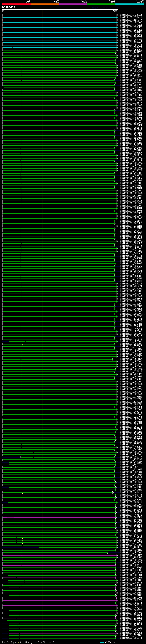146x644 pixels.
Task: Select hit label UniRef100_A7RG51
Action: pyautogui.click(x=131, y=289)
